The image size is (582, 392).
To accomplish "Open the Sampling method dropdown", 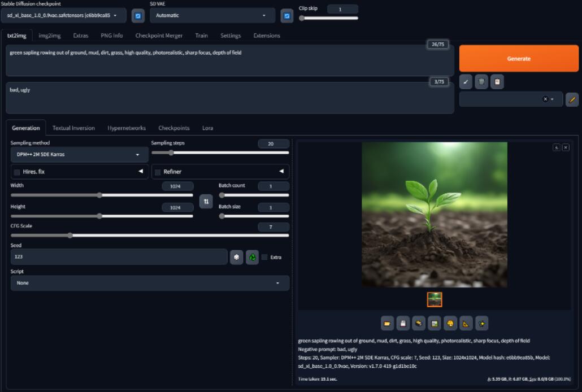I will pos(79,154).
